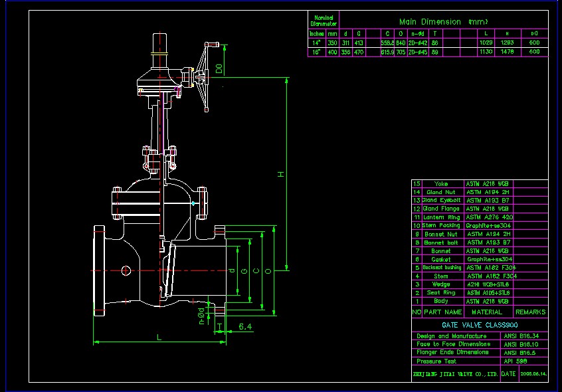The image size is (562, 392).
Task: Click the 'ANSI B16.10' standard value
Action: coord(521,344)
